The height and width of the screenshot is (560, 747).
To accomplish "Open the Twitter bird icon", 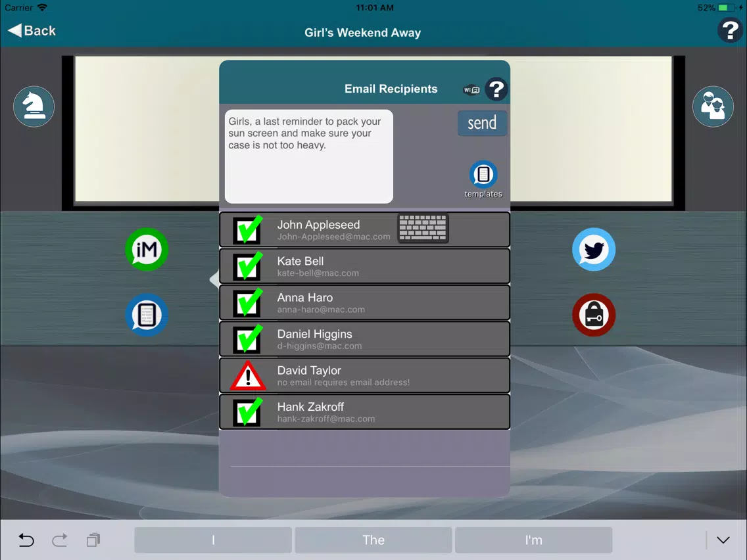I will point(594,250).
